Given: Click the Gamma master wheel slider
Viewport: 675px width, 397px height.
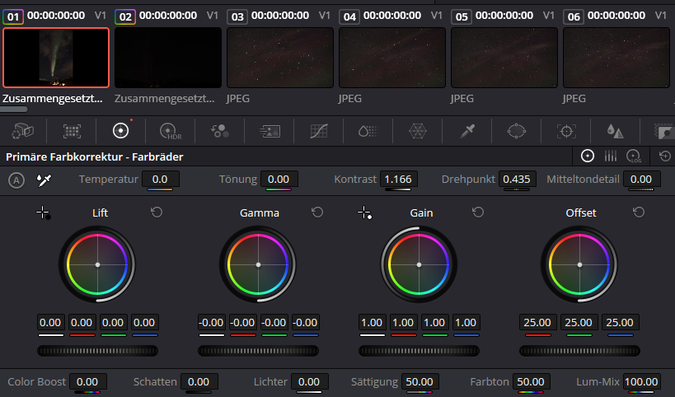Looking at the screenshot, I should 258,351.
